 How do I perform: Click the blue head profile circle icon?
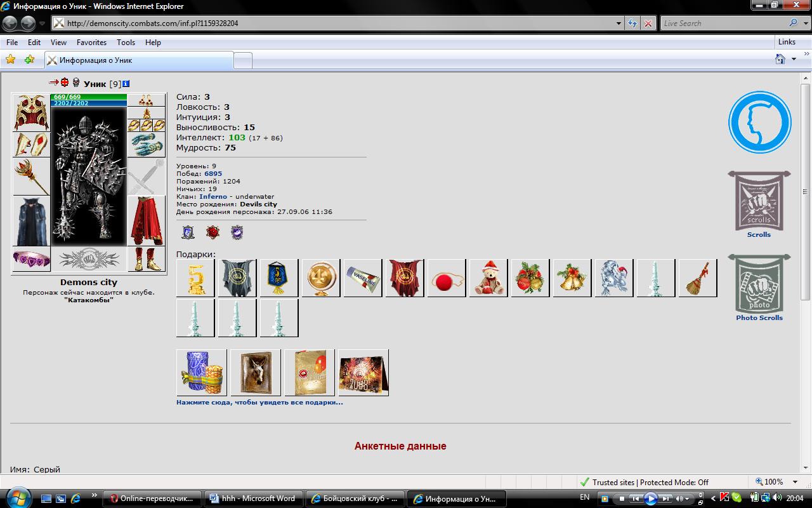pyautogui.click(x=759, y=123)
